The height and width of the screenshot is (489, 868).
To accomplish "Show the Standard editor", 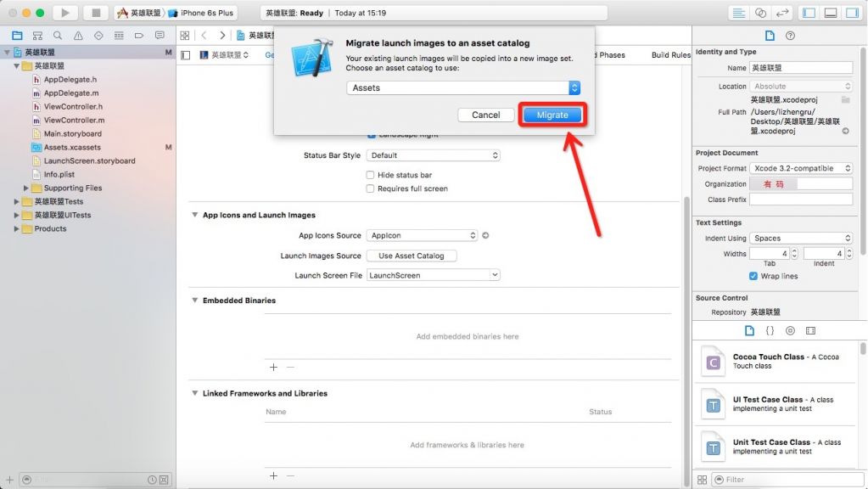I will point(739,13).
